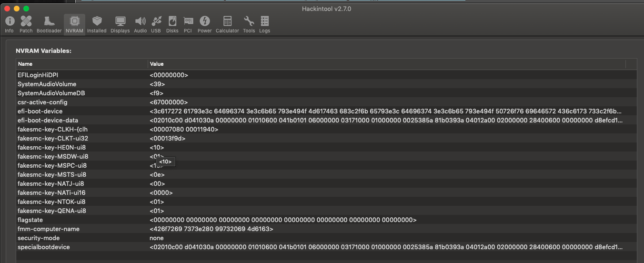644x263 pixels.
Task: Open the Tools toolbar section
Action: tap(249, 24)
